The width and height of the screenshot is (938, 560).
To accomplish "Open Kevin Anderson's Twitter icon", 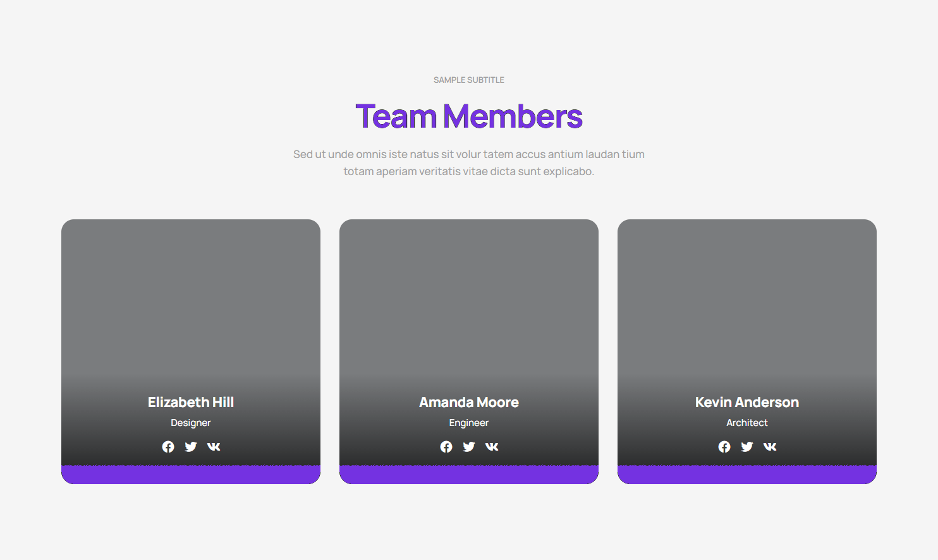I will click(747, 447).
